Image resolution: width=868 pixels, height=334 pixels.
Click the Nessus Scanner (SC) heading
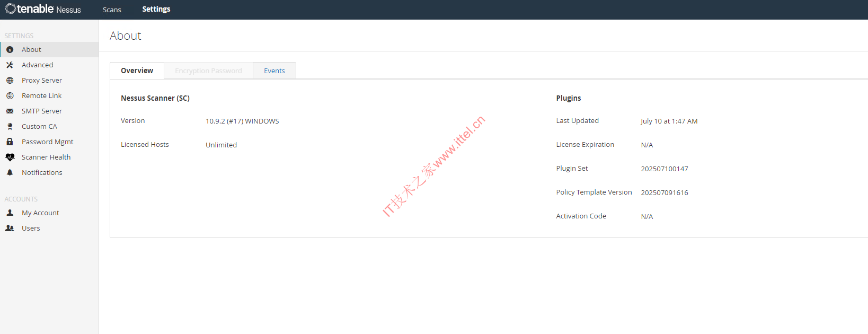coord(155,98)
